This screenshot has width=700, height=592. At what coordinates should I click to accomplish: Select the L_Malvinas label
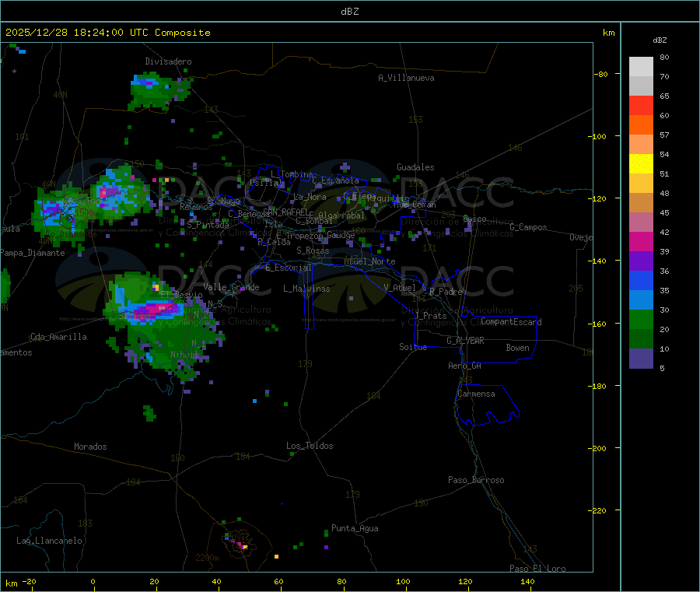pos(306,289)
